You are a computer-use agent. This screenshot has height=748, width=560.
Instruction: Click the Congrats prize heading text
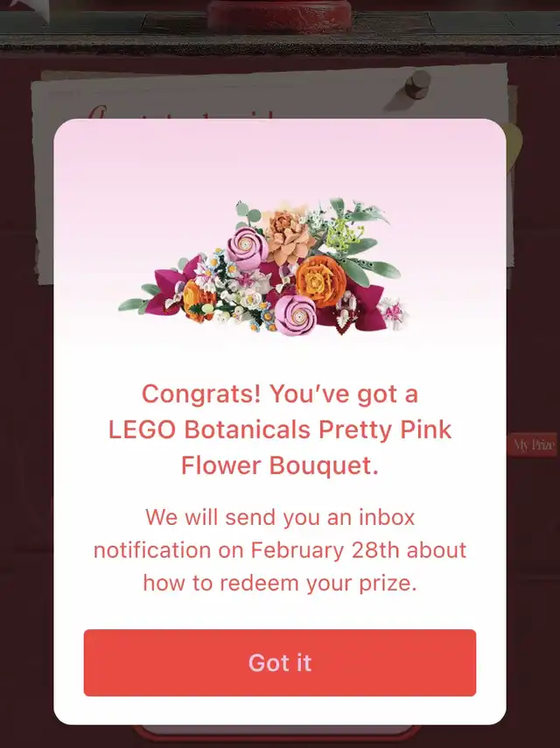click(x=280, y=430)
